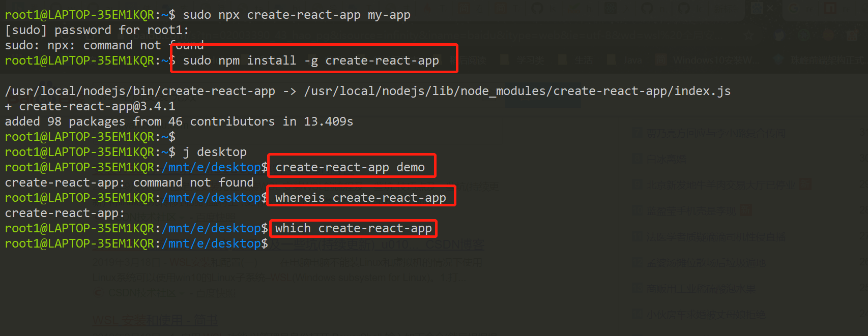The image size is (868, 336).
Task: Click the 'Java' bookmark in background browser
Action: click(x=632, y=60)
